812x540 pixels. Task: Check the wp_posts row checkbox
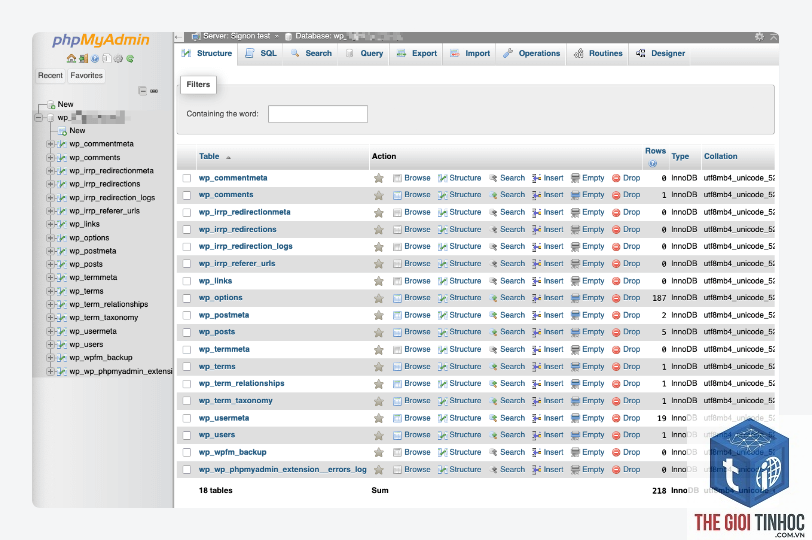186,332
